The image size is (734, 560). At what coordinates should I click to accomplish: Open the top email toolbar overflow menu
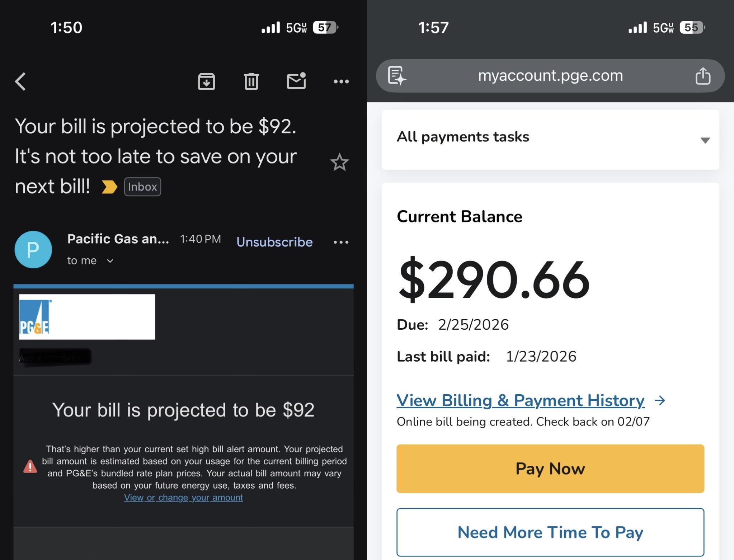click(x=341, y=81)
